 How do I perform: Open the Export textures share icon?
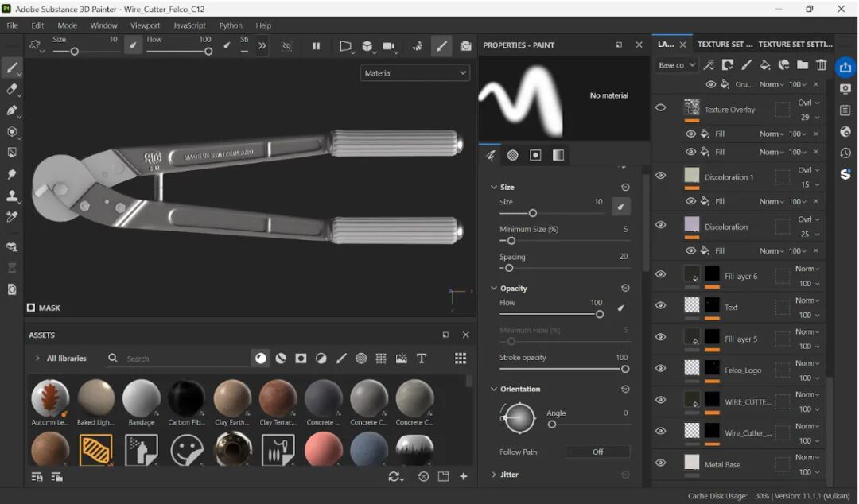845,67
